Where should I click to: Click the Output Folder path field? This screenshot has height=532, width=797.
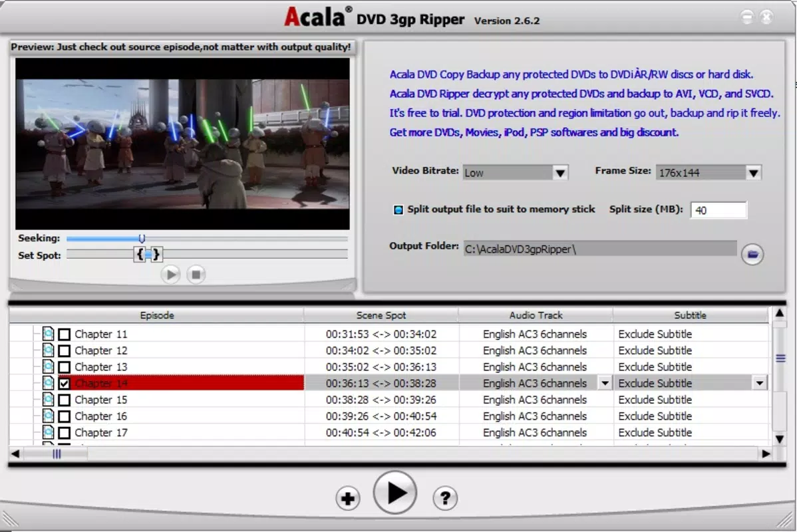[x=600, y=249]
